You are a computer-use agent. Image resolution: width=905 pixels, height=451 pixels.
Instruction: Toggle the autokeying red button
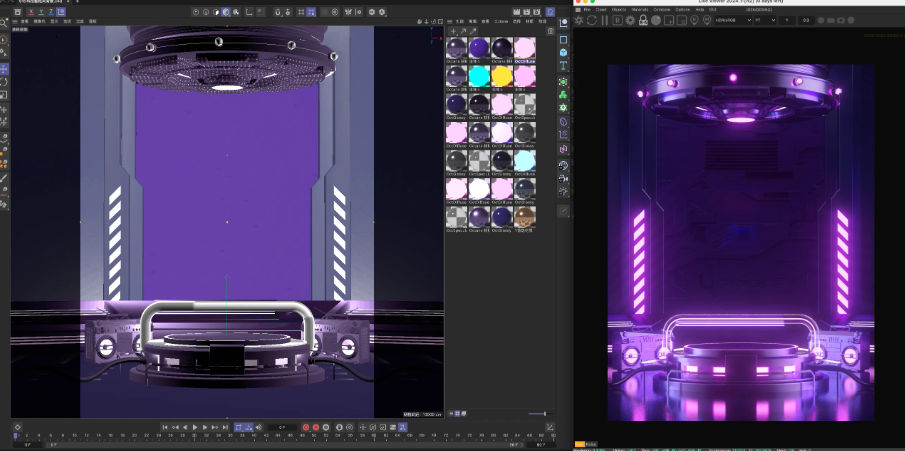point(316,427)
